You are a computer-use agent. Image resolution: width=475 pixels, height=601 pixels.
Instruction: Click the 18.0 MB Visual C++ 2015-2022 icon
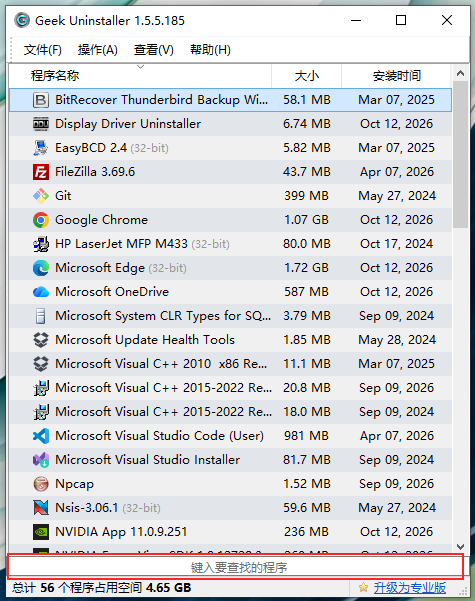pos(41,412)
